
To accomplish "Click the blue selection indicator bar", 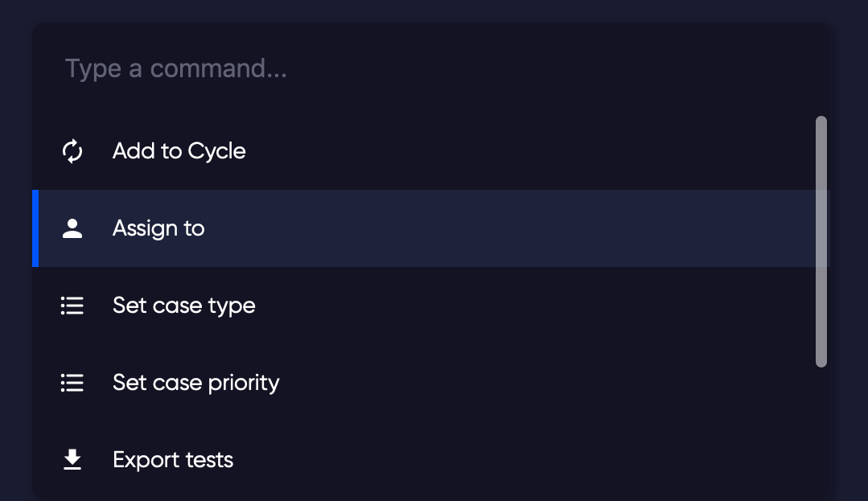I will (x=35, y=228).
